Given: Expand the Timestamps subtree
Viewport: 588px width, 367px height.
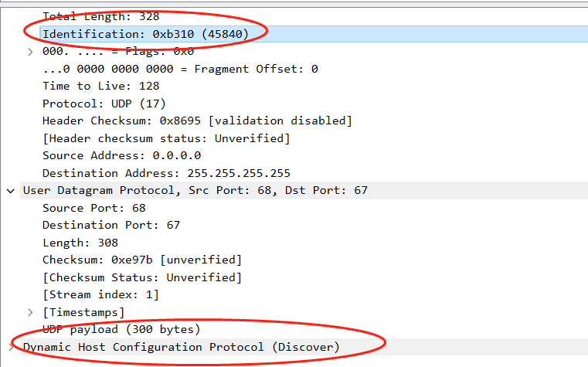Looking at the screenshot, I should point(30,312).
